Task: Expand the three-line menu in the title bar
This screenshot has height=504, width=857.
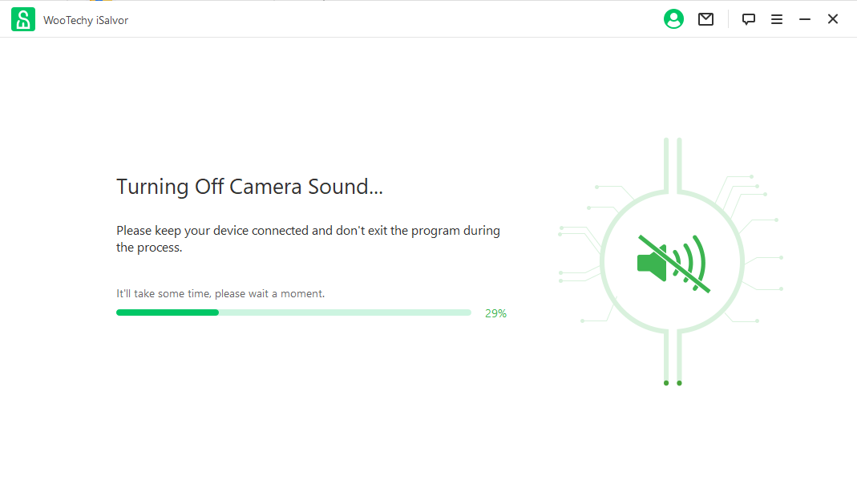Action: 776,18
